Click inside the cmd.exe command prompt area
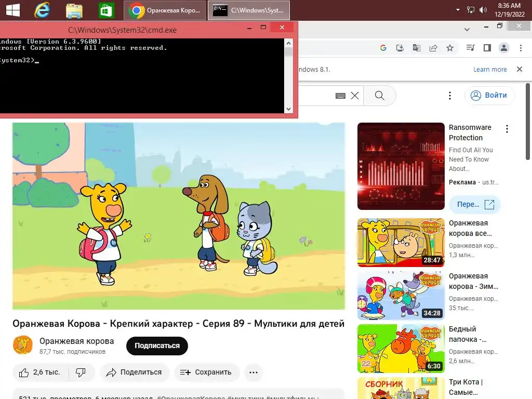The height and width of the screenshot is (399, 532). [142, 76]
